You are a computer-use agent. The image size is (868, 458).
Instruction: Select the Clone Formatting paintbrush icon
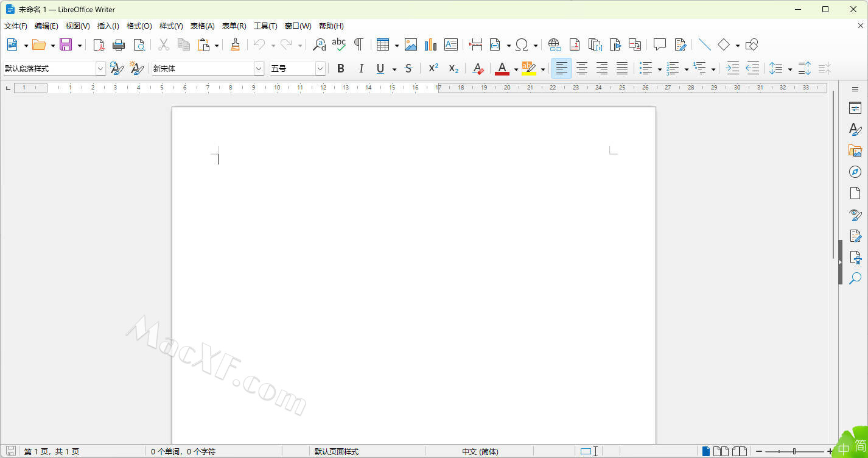click(x=236, y=44)
